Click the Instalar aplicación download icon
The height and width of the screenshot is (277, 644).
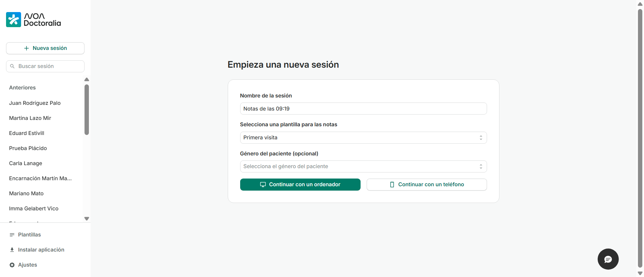[12, 250]
